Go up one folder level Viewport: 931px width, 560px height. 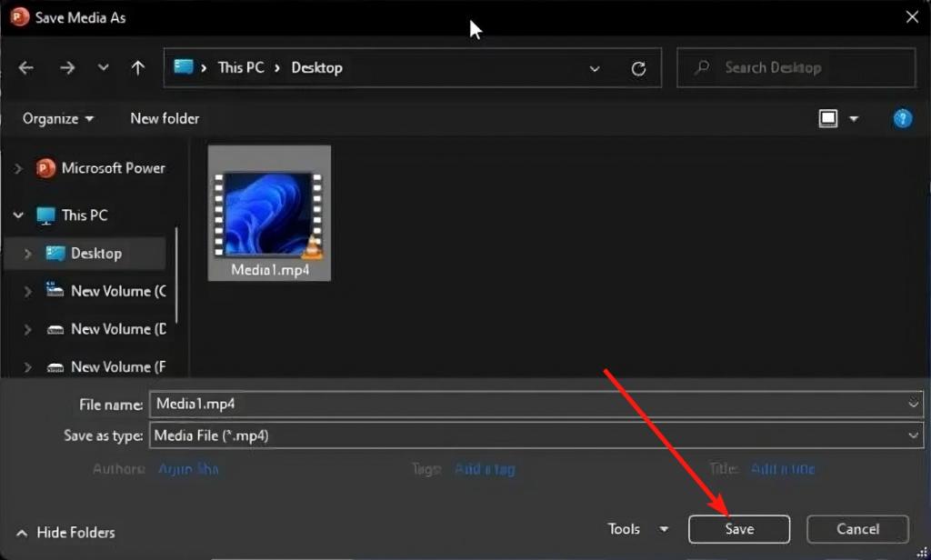136,67
